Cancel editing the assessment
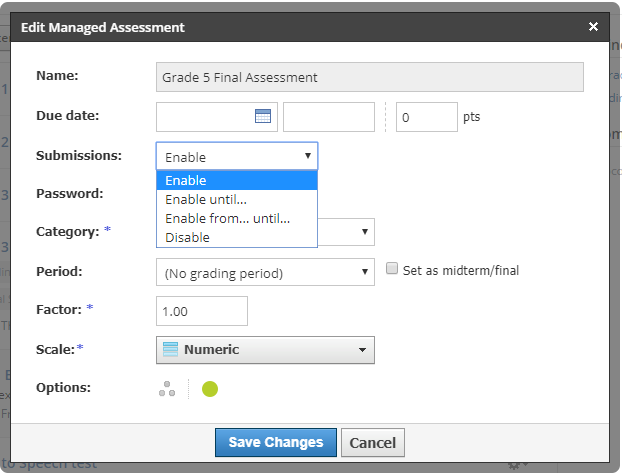 [x=372, y=443]
